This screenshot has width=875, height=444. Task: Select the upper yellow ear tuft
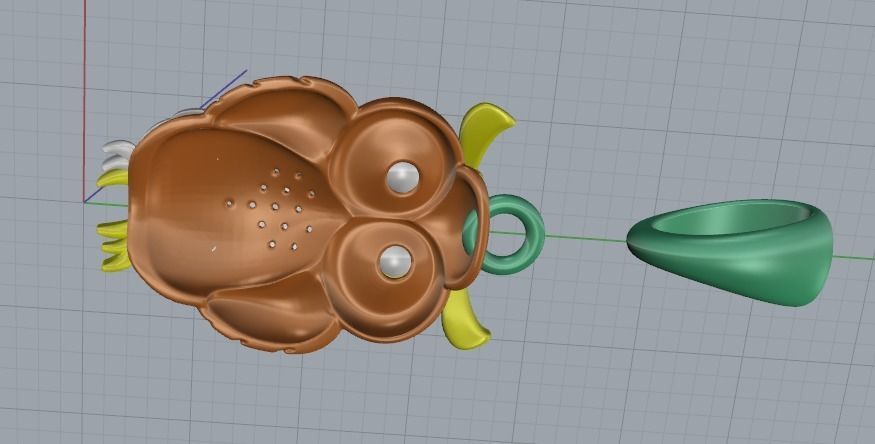484,133
